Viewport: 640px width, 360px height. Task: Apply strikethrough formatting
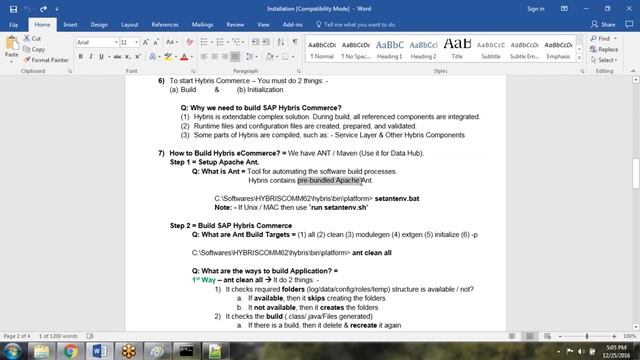click(x=118, y=57)
